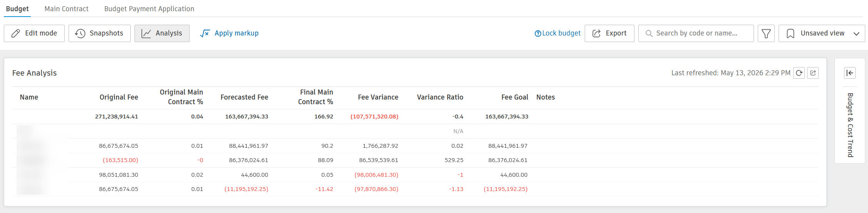Expand the Unsaved view dropdown
This screenshot has height=213, width=868.
pyautogui.click(x=822, y=33)
